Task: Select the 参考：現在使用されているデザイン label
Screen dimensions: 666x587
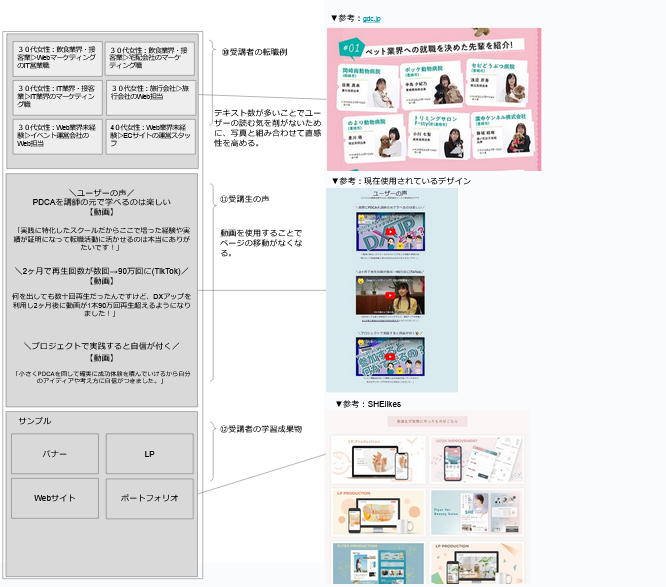Action: click(401, 181)
